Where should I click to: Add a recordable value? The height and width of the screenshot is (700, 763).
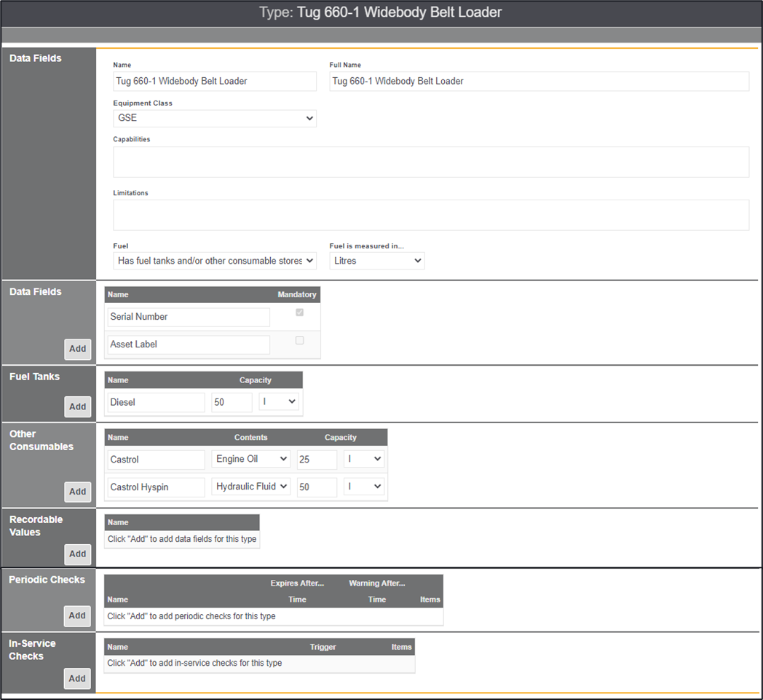click(x=78, y=554)
